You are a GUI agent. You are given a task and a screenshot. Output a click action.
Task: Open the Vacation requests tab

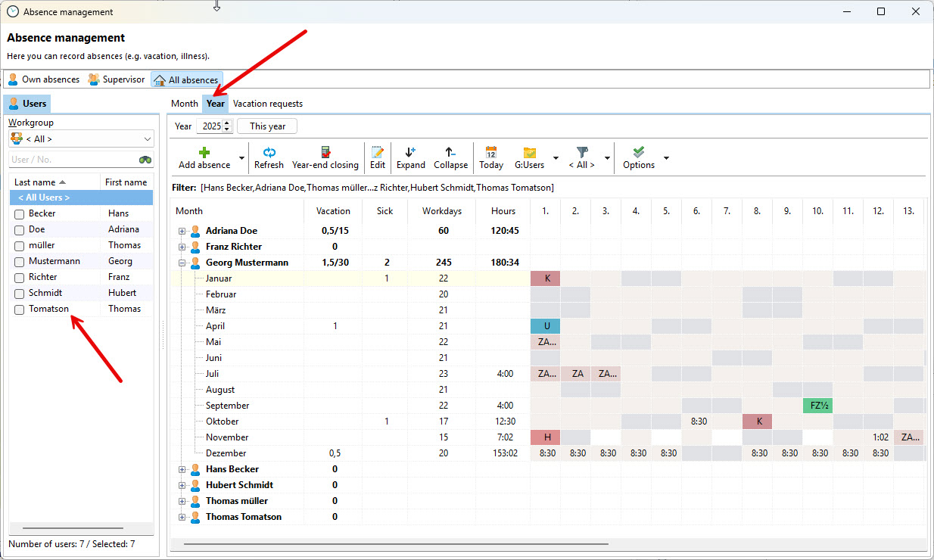click(x=267, y=104)
